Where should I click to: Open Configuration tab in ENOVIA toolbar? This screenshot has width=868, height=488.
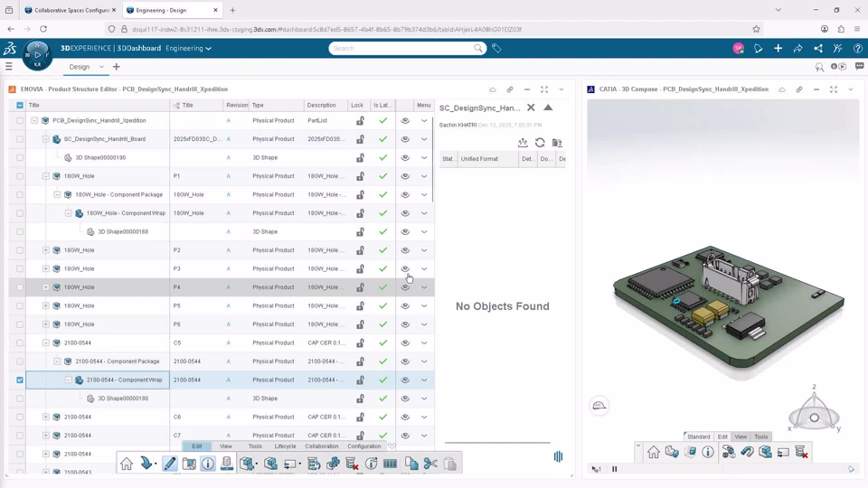point(364,446)
